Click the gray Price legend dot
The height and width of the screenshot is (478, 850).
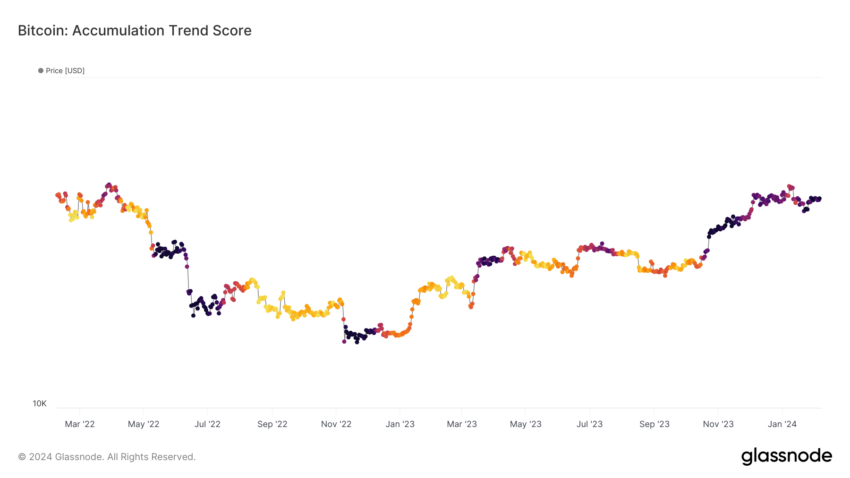pyautogui.click(x=41, y=71)
